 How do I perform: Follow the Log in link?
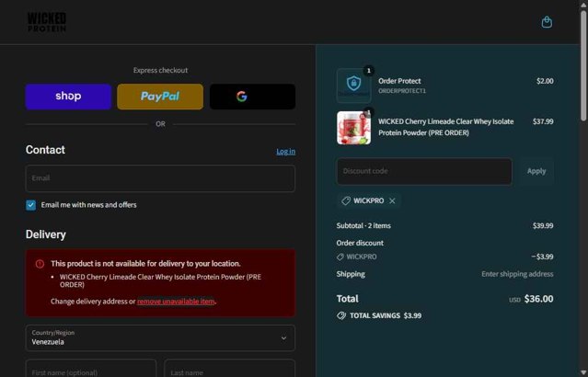286,152
